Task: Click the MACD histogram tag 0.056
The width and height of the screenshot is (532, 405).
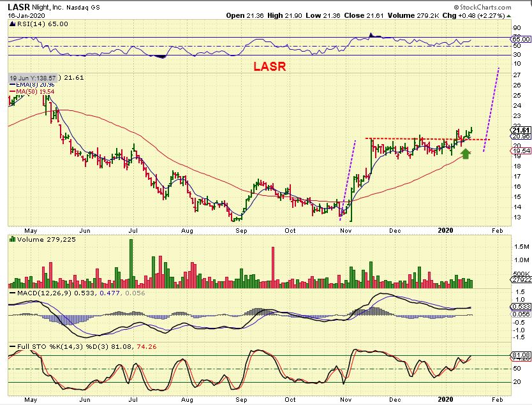Action: pyautogui.click(x=521, y=314)
